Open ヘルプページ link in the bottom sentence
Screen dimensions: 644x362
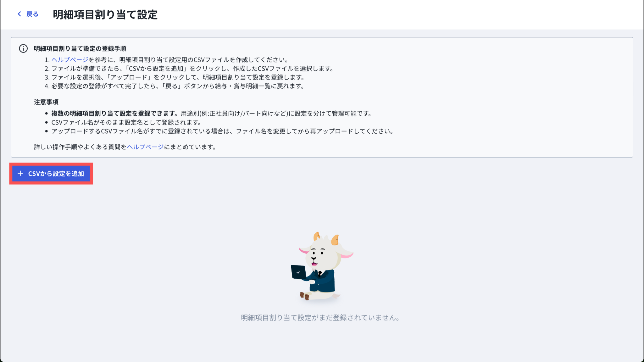(145, 147)
